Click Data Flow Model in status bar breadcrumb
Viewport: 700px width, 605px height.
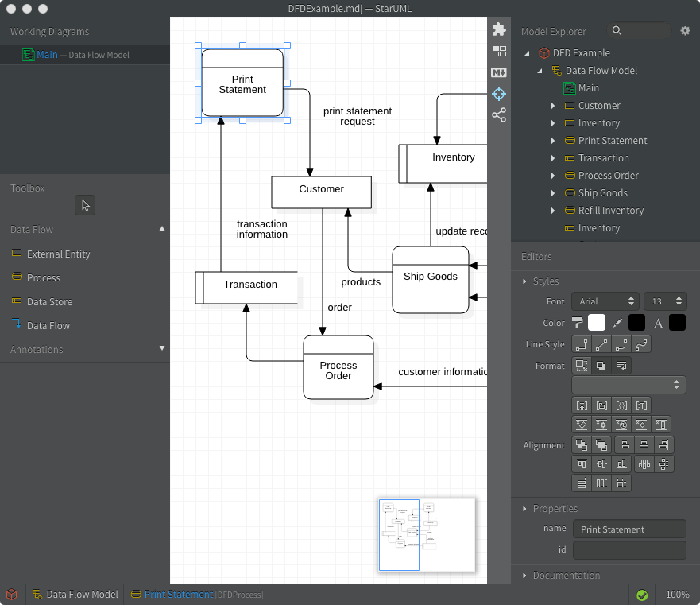82,595
